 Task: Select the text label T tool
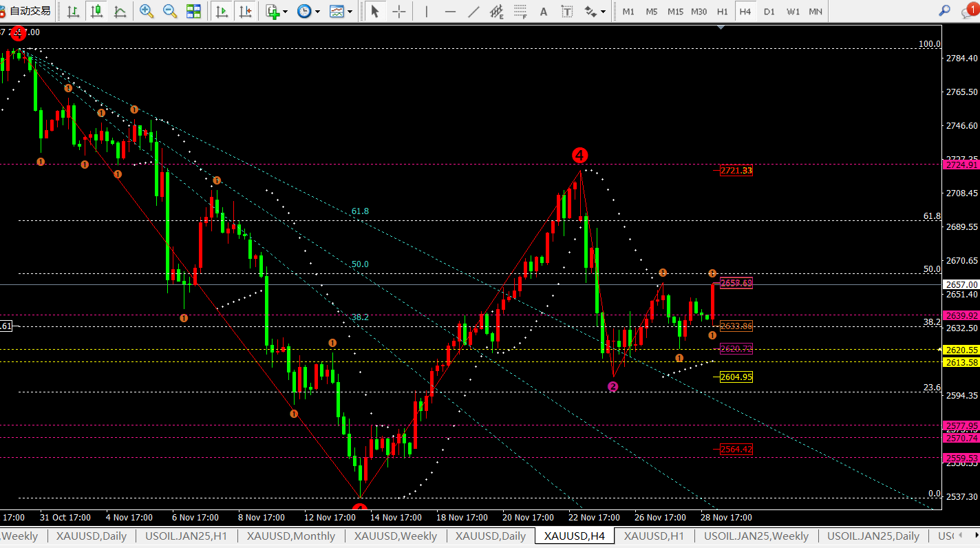click(x=567, y=11)
